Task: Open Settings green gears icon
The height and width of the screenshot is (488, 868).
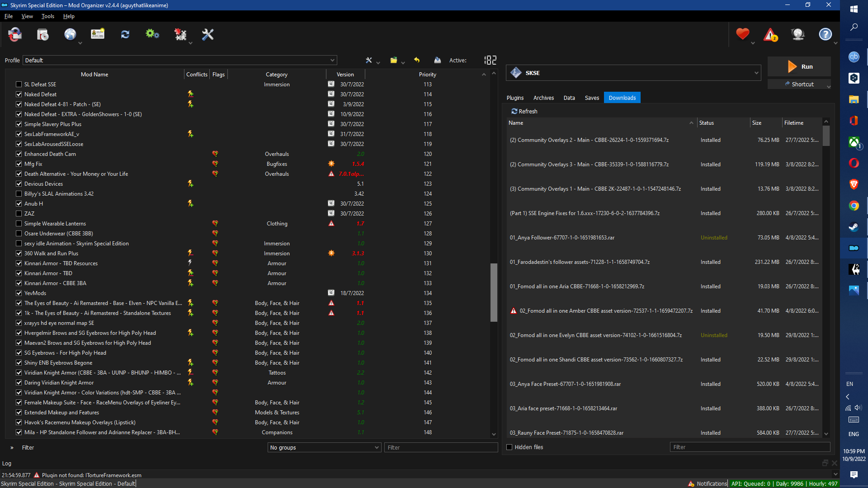Action: 152,34
